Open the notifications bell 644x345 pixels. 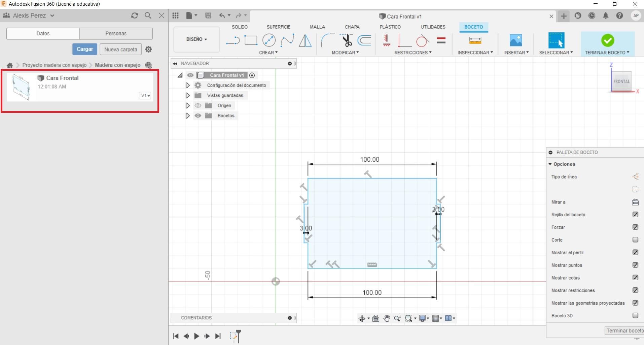(x=606, y=15)
